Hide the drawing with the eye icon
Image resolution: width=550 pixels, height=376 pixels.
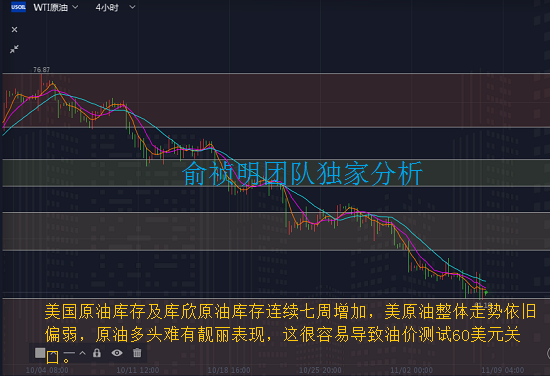tap(117, 352)
